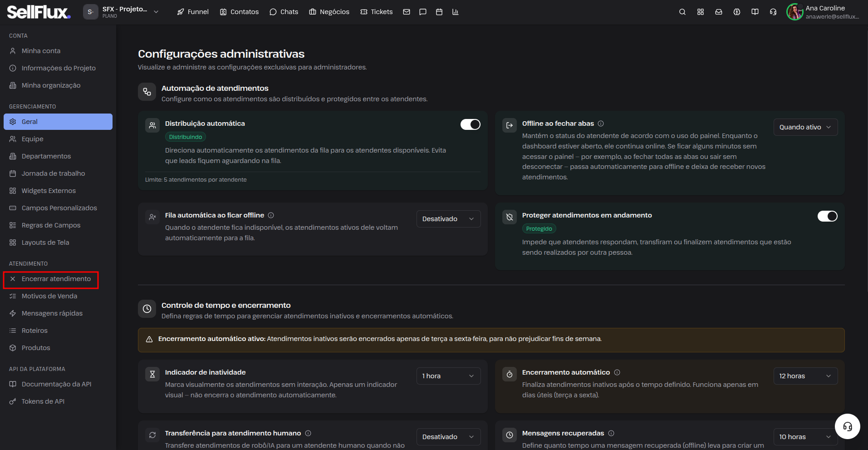This screenshot has height=450, width=868.
Task: Go to Departamentos settings
Action: click(x=58, y=156)
